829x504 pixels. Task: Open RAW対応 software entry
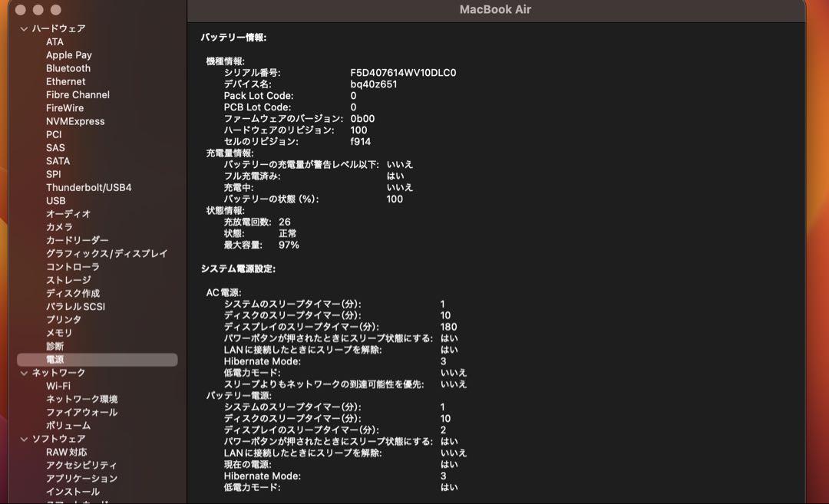coord(66,453)
